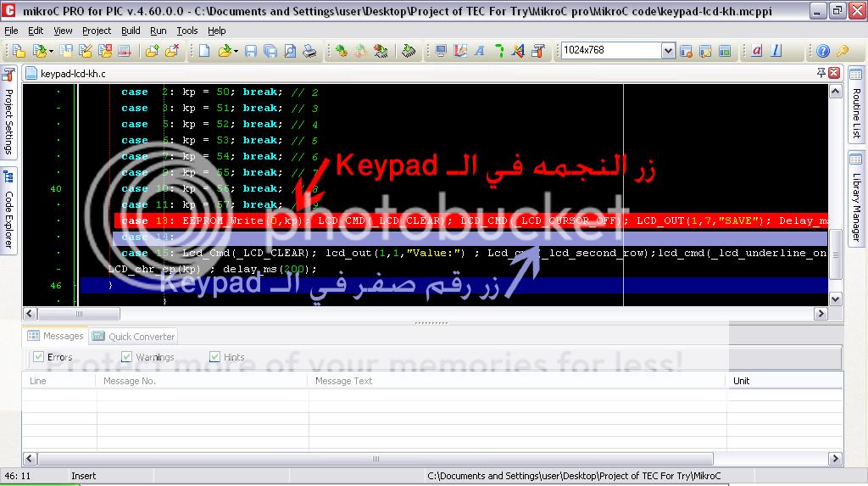Screen dimensions: 868x486
Task: Click the Save file floppy icon
Action: pyautogui.click(x=251, y=51)
